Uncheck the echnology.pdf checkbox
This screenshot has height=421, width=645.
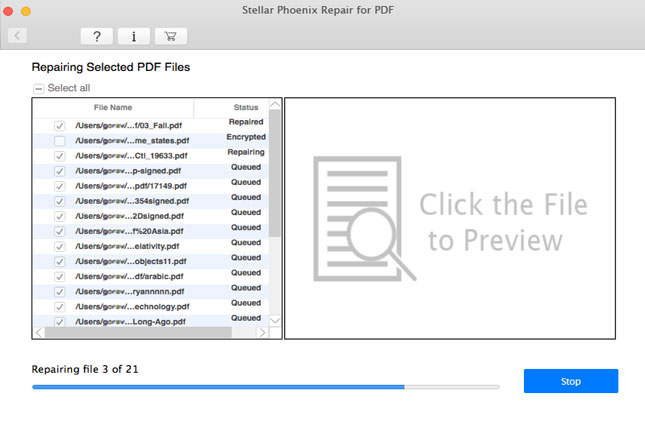[60, 307]
